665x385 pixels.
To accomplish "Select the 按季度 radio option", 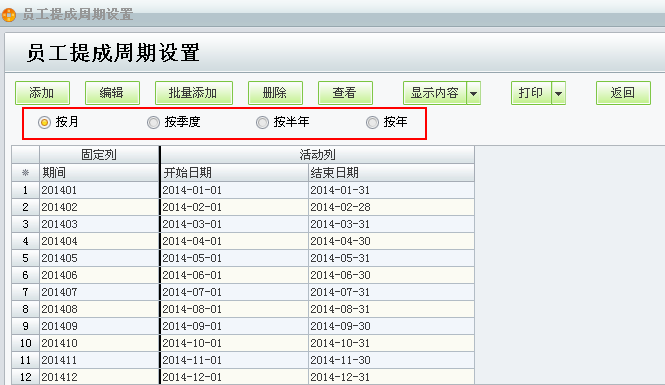I will pyautogui.click(x=153, y=123).
